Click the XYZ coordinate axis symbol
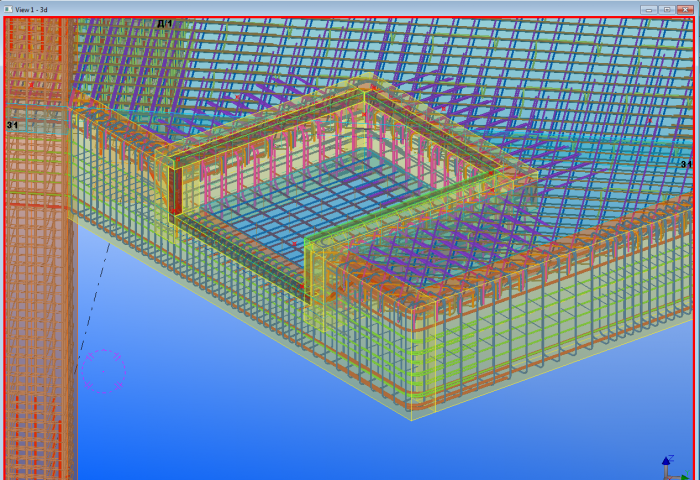The width and height of the screenshot is (700, 480). (x=674, y=467)
